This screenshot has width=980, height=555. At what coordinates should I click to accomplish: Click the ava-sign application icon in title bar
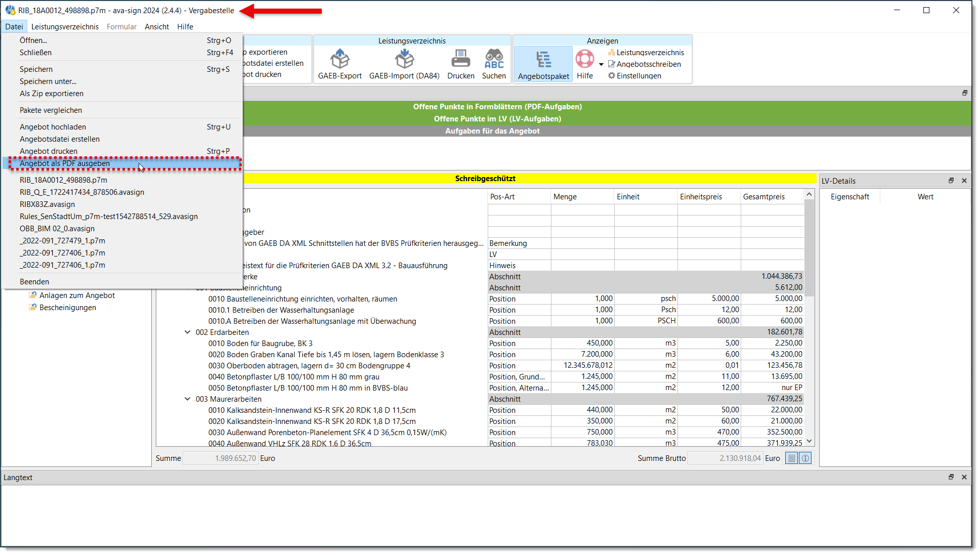click(10, 10)
